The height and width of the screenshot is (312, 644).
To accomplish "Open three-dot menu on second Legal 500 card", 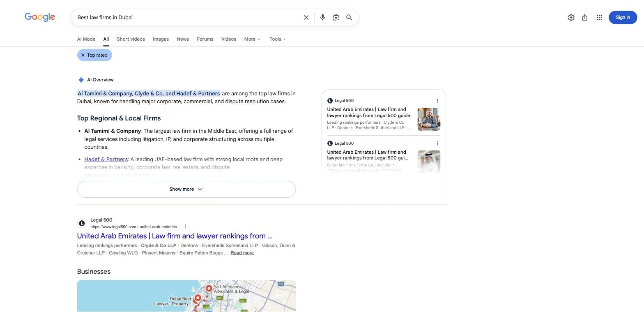I will click(x=437, y=143).
